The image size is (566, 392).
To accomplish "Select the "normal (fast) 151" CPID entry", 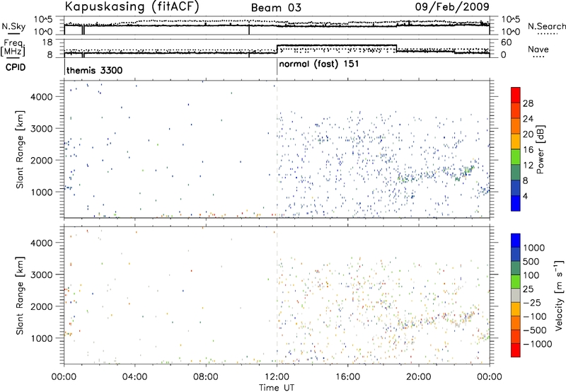I will pos(319,64).
